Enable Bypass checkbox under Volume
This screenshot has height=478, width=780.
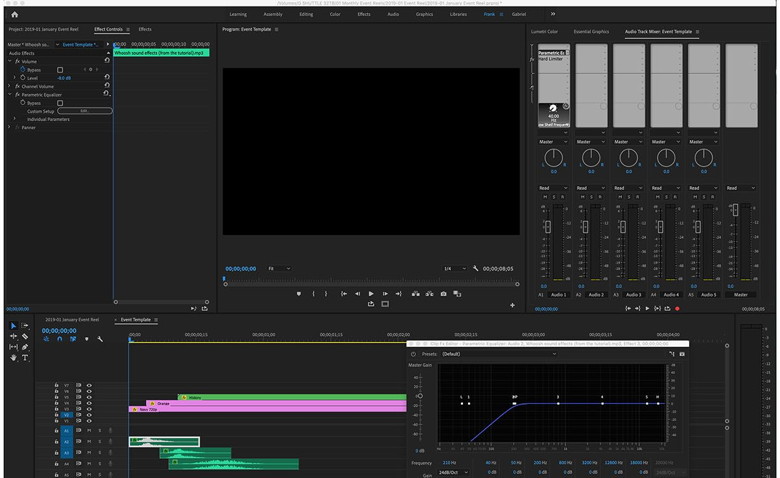60,70
